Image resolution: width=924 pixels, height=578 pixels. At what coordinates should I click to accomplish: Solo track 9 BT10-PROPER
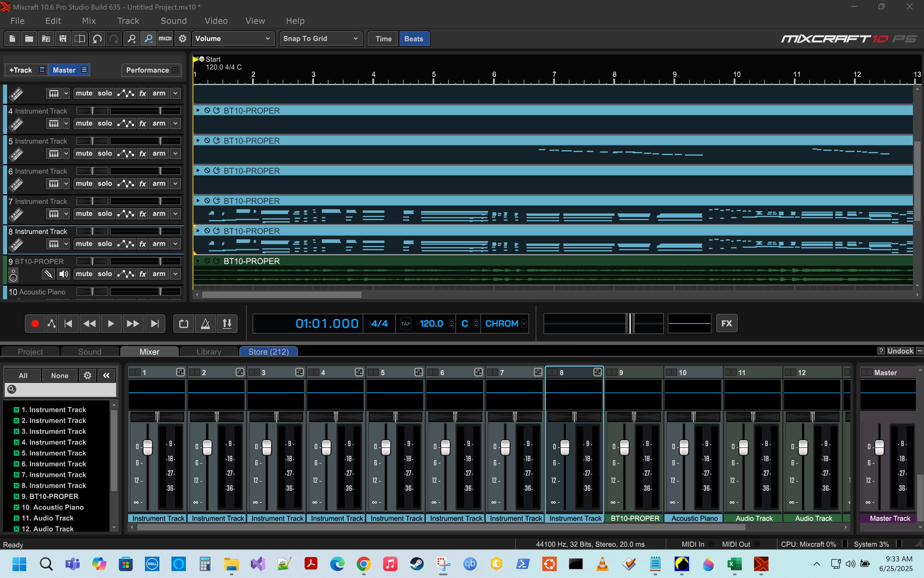(x=105, y=274)
